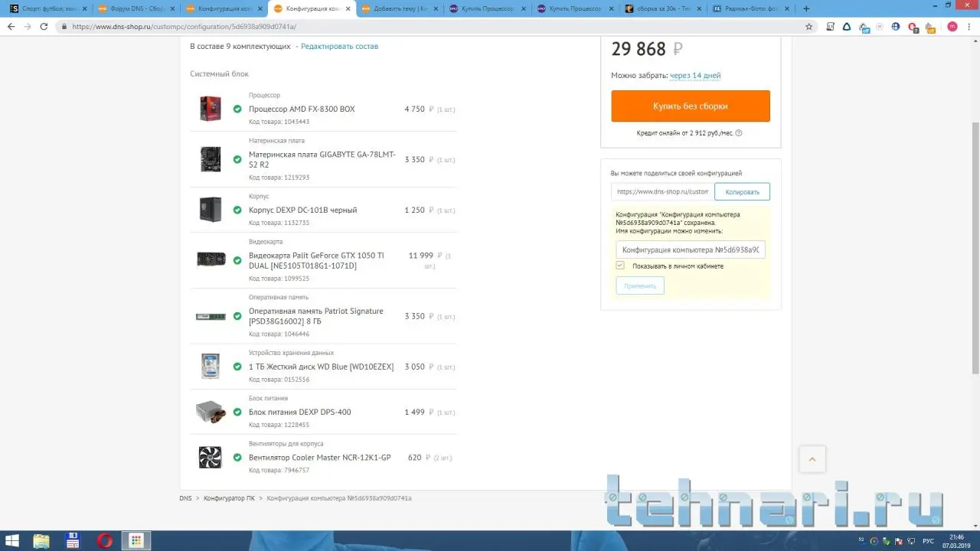Image resolution: width=980 pixels, height=551 pixels.
Task: Reload the DNS configuration page
Action: (x=44, y=26)
